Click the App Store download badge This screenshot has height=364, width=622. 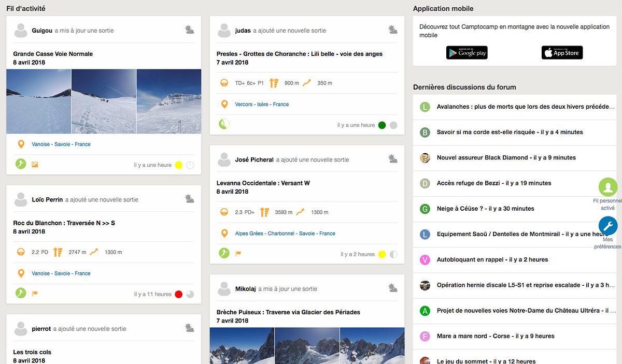(x=562, y=53)
